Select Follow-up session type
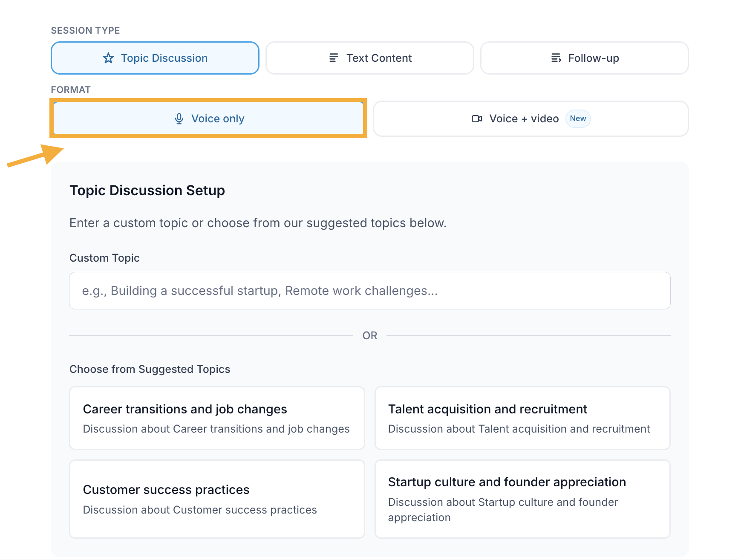Screen dimensions: 738x560 [x=585, y=58]
